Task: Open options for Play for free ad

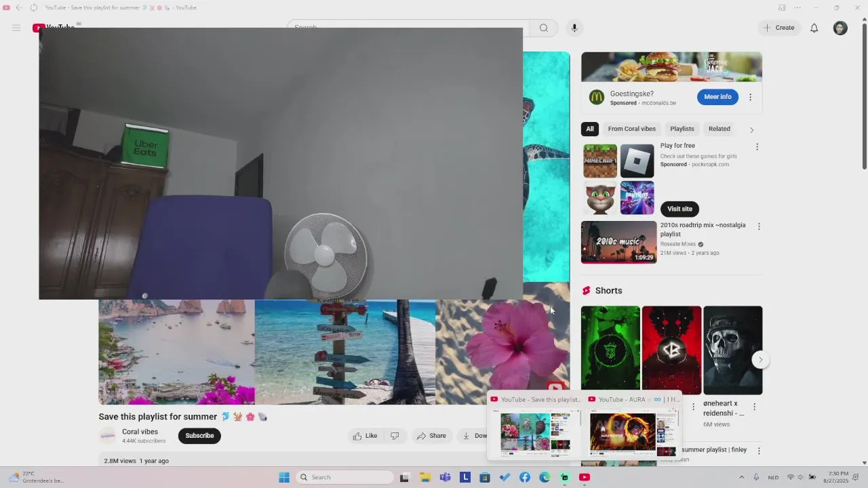Action: tap(757, 146)
